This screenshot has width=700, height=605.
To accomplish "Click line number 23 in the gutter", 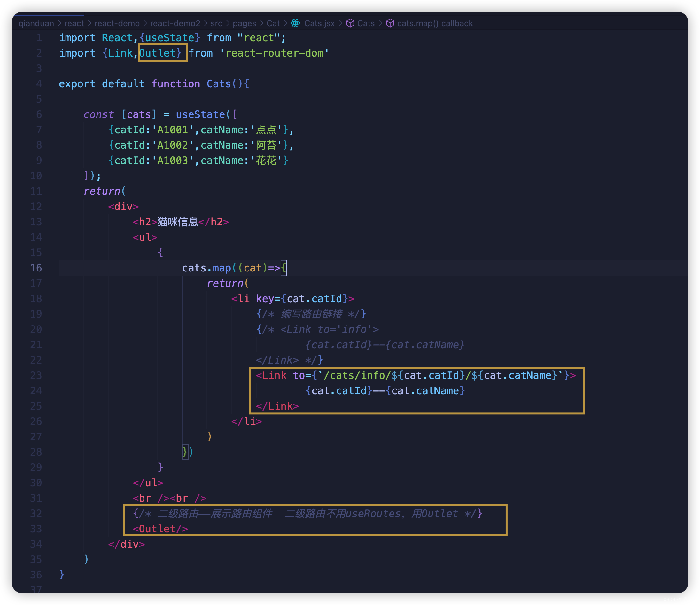I will (x=36, y=375).
